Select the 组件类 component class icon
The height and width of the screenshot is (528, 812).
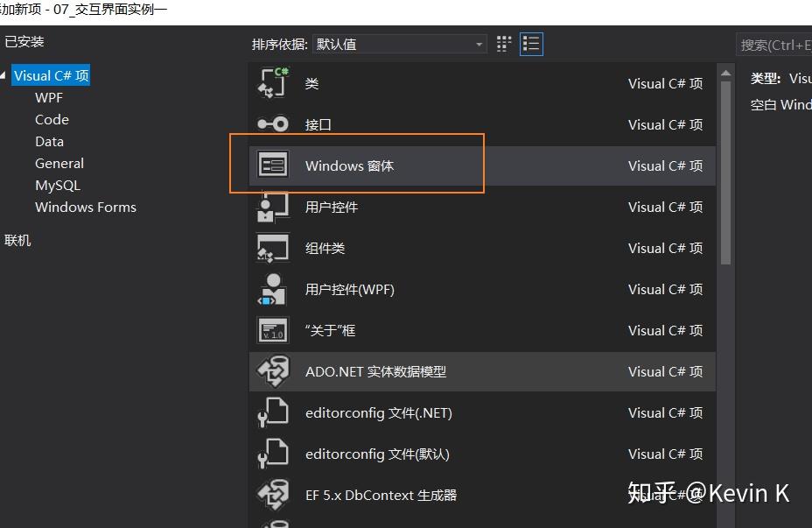[272, 248]
